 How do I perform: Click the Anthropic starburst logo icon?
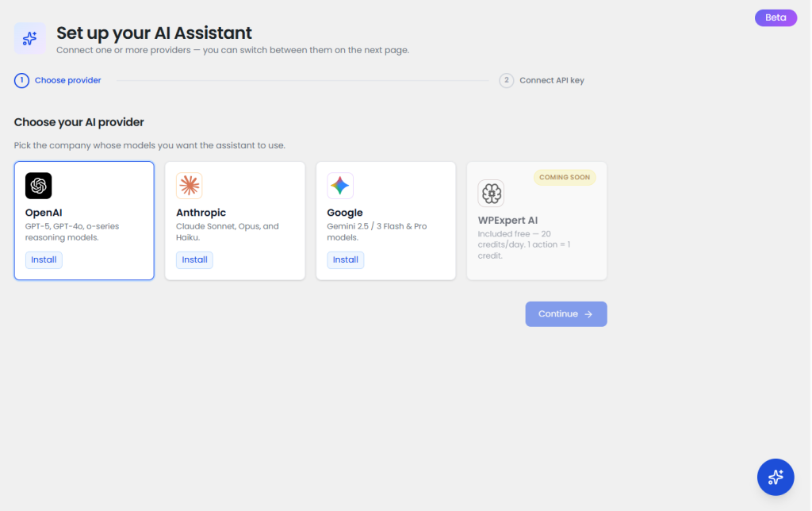[x=189, y=186]
